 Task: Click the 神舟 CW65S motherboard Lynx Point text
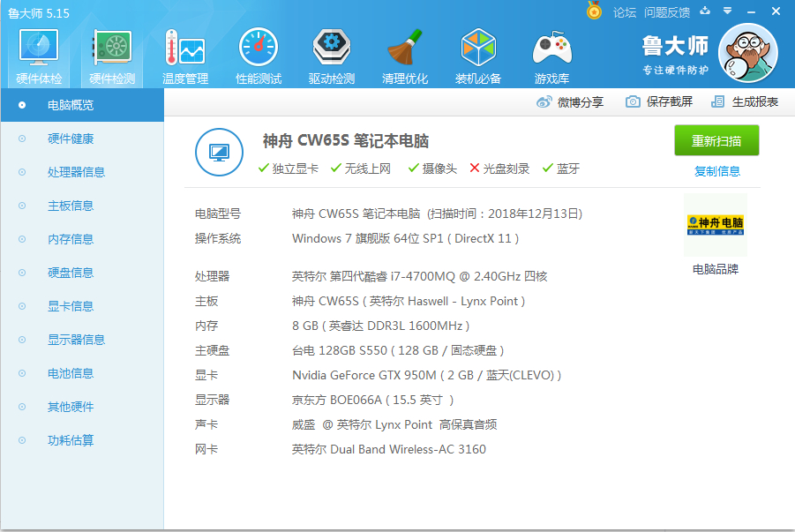(409, 301)
